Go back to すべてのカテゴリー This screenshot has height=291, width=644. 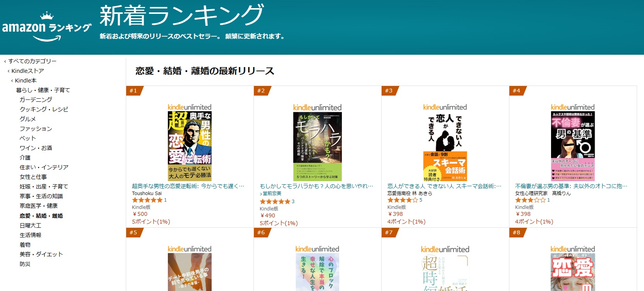[x=32, y=61]
